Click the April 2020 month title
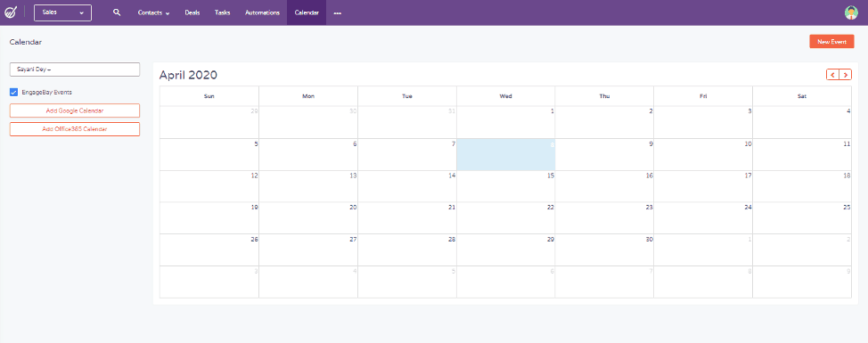The image size is (868, 343). 188,75
